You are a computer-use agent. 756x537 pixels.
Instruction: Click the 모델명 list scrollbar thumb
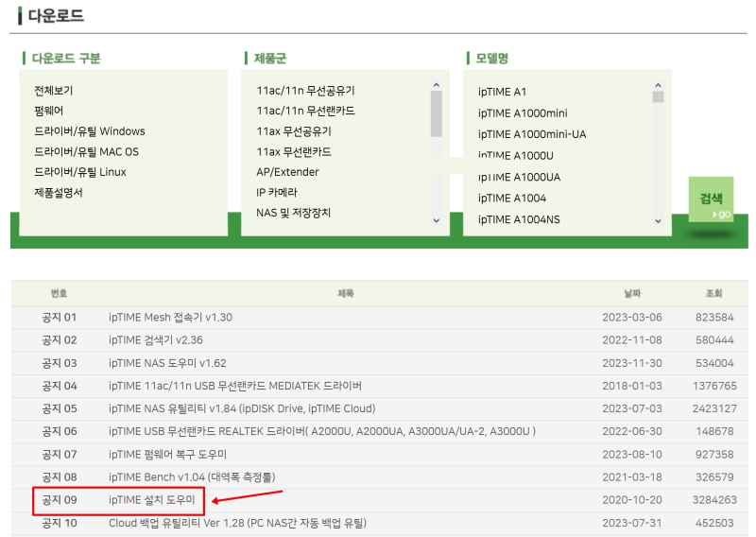click(x=658, y=97)
